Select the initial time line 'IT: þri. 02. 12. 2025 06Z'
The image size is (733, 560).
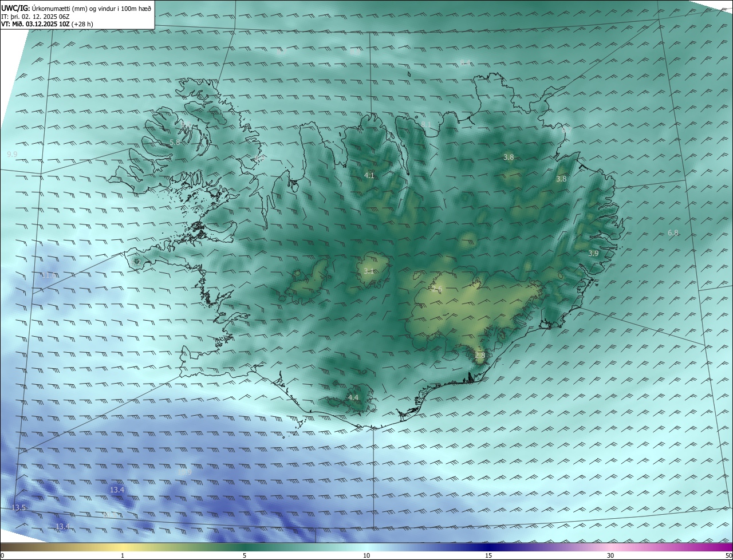[x=35, y=17]
